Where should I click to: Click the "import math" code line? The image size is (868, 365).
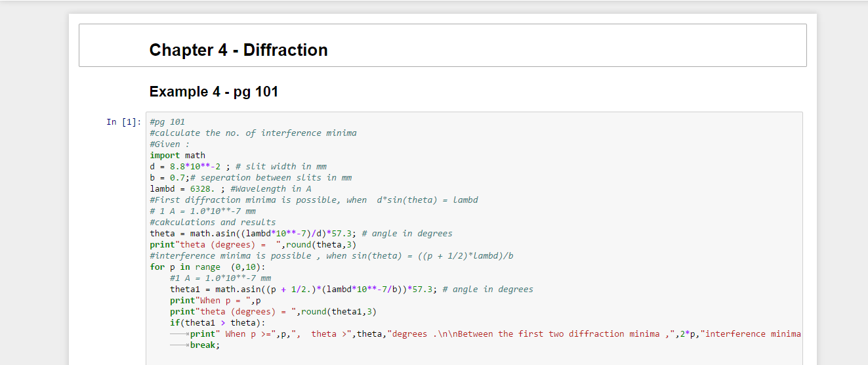pyautogui.click(x=177, y=156)
